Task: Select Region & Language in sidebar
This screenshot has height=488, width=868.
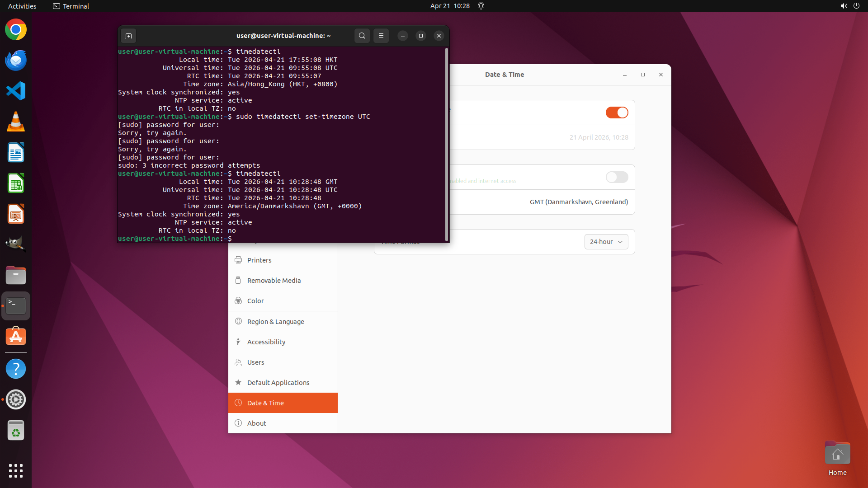Action: coord(275,322)
